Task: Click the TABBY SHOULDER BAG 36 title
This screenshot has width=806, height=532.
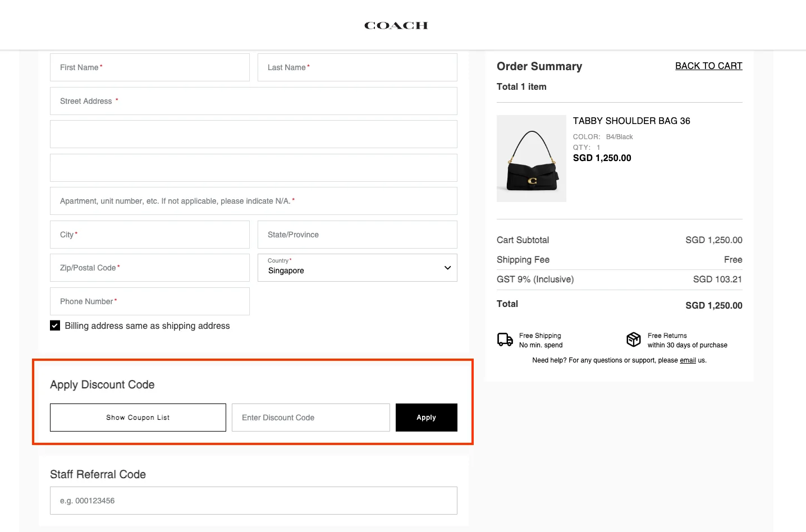Action: click(x=631, y=121)
